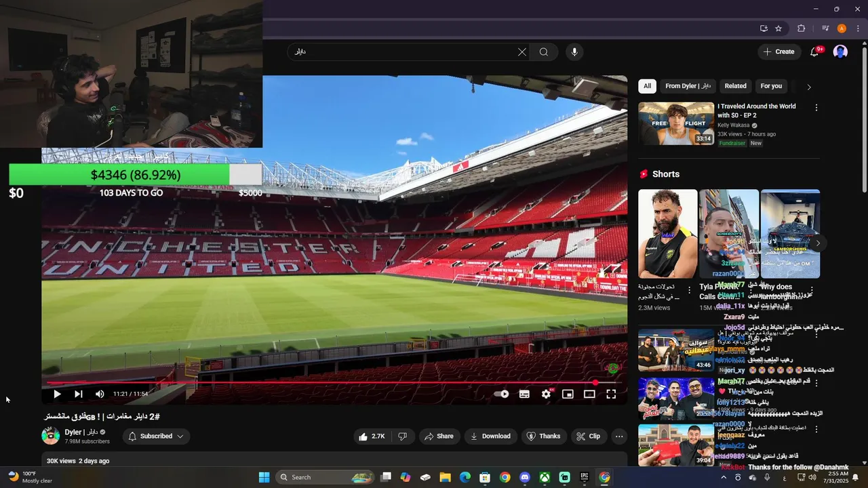Show the next Shorts with the arrow
The image size is (868, 488).
pos(818,243)
